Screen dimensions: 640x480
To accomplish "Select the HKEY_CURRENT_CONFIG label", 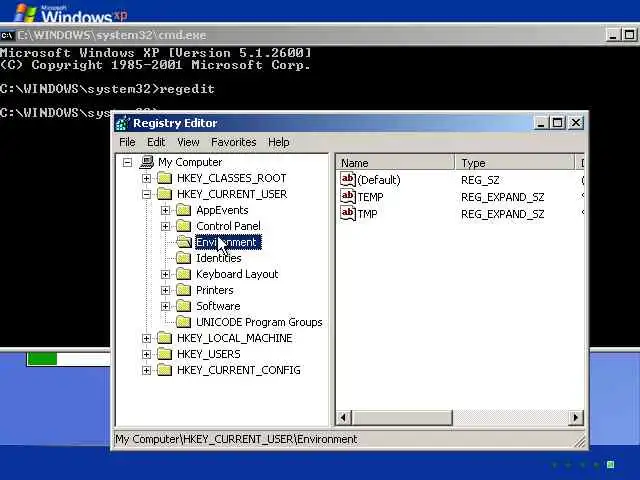I will [239, 370].
